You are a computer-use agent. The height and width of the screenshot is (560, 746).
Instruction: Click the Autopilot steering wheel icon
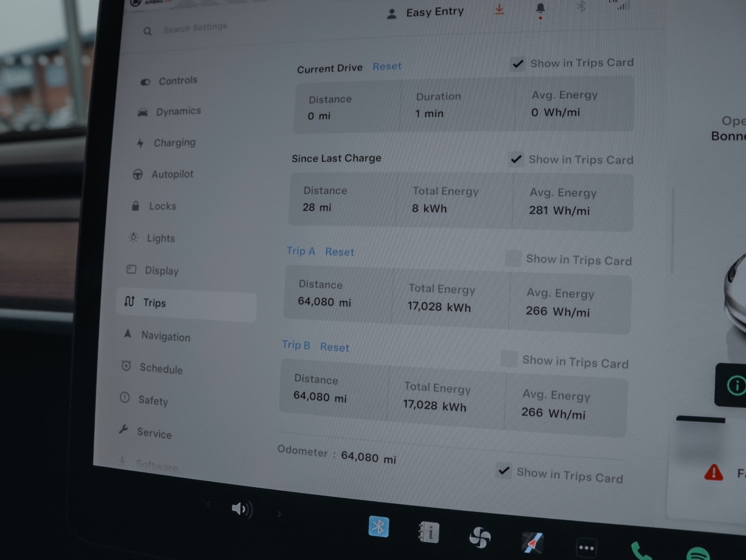(138, 175)
